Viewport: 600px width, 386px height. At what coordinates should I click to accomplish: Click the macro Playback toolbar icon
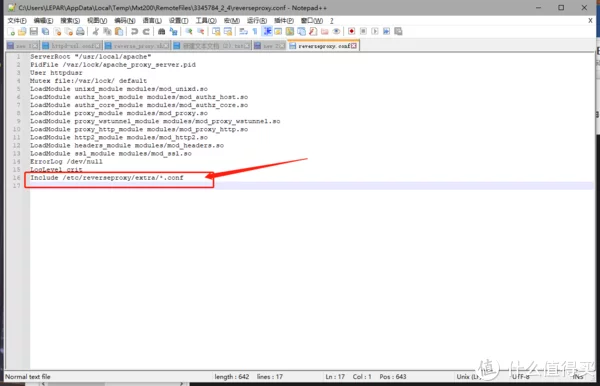(375, 32)
